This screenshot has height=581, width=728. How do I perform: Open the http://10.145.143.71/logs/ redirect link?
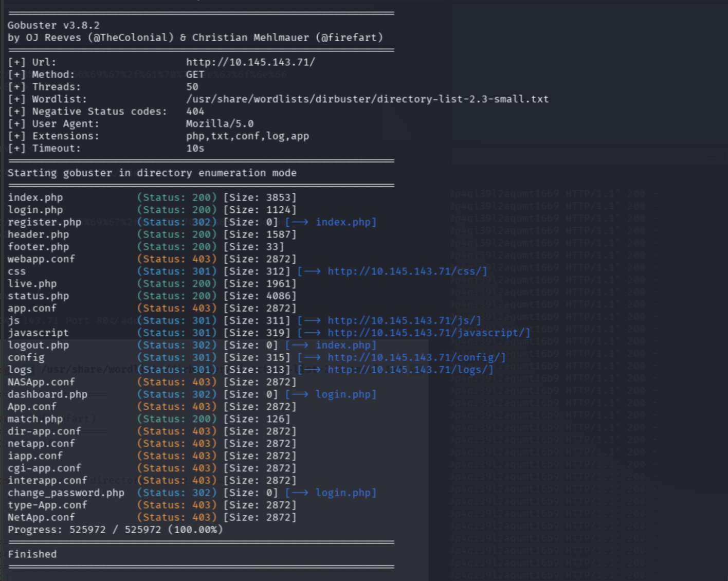pyautogui.click(x=408, y=370)
